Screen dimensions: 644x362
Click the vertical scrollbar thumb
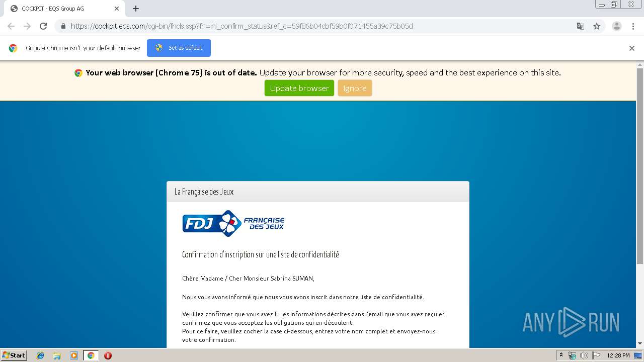[x=640, y=166]
